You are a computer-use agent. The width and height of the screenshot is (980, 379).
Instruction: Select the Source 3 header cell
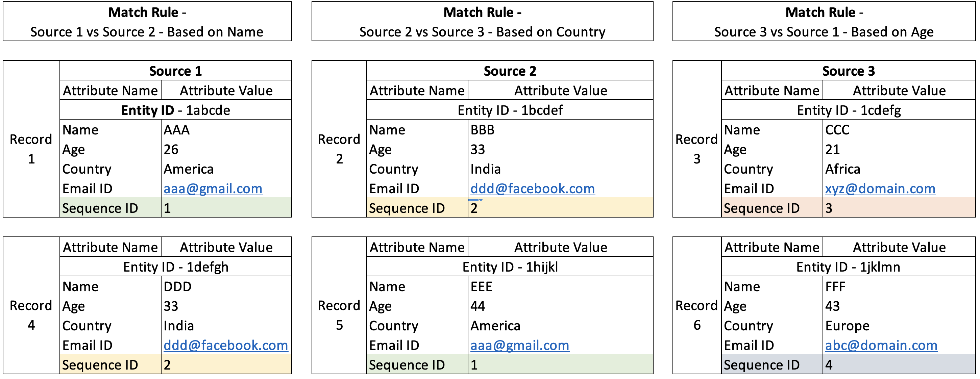coord(848,71)
